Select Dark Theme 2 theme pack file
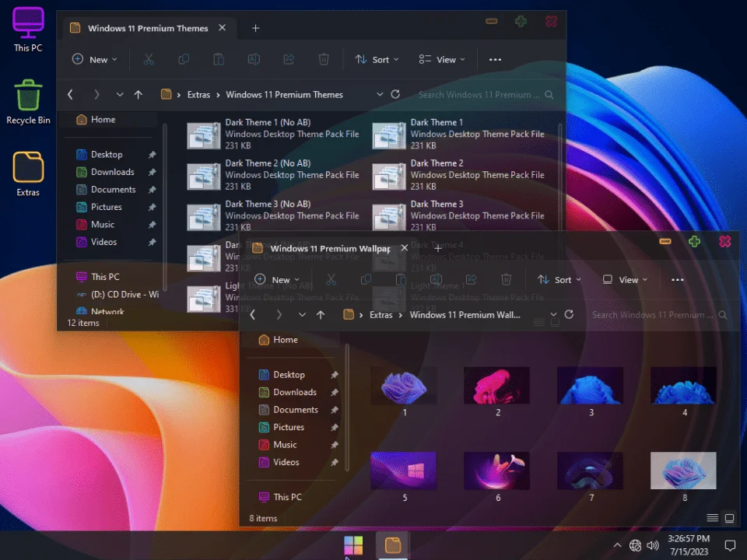This screenshot has width=747, height=560. click(458, 175)
